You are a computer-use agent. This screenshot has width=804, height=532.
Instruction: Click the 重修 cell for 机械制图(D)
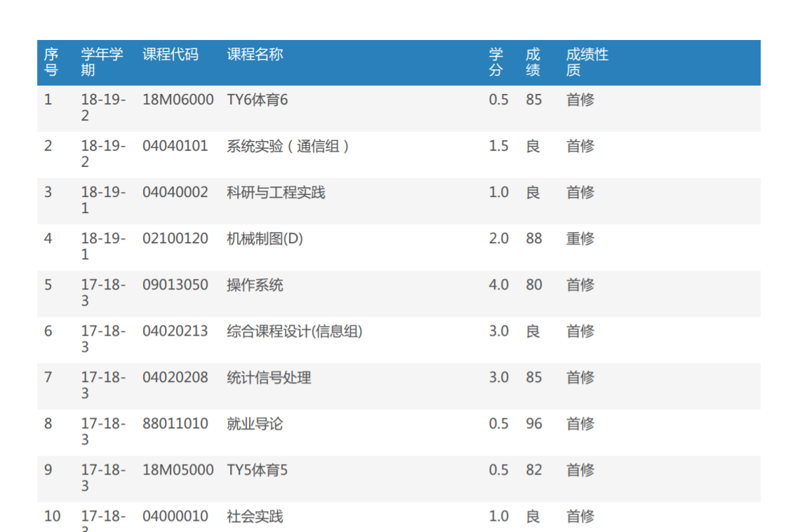coord(580,238)
